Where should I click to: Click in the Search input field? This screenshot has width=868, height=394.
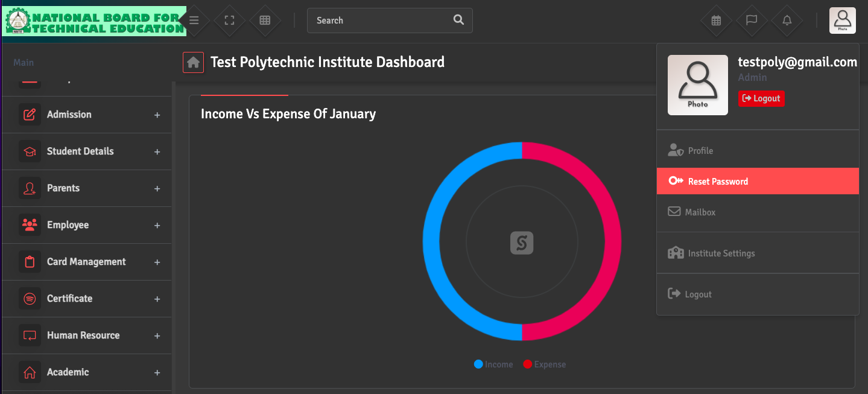click(380, 21)
